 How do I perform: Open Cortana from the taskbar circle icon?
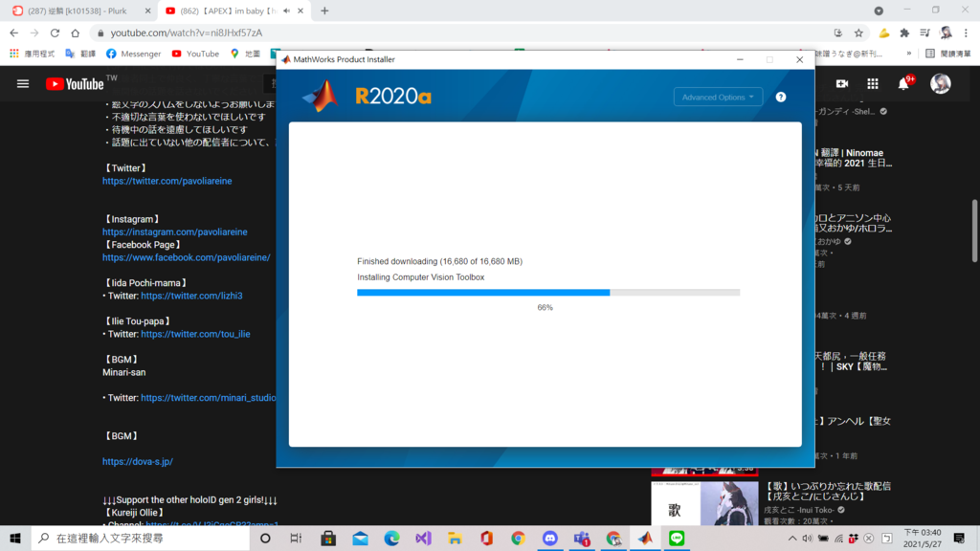(x=265, y=538)
